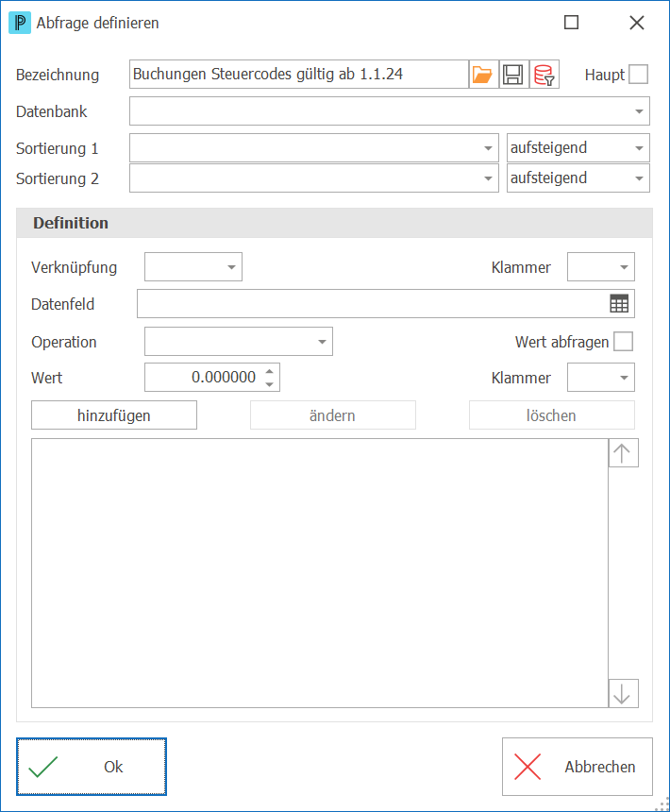The image size is (670, 812).
Task: Change Sortierung 1 order from aufsteigend
Action: click(x=578, y=148)
